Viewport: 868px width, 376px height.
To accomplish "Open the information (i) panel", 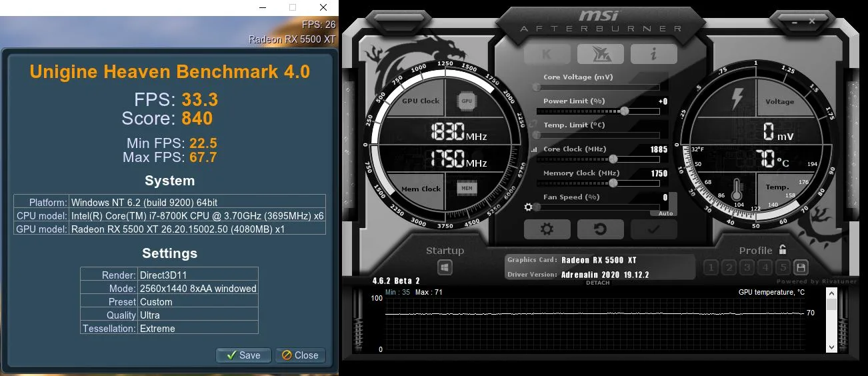I will pyautogui.click(x=654, y=54).
